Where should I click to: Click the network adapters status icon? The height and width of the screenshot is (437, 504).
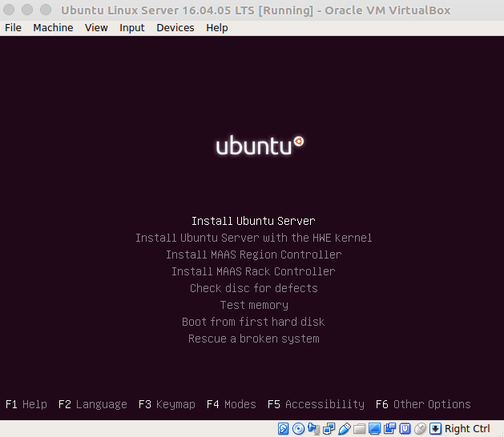coord(329,429)
